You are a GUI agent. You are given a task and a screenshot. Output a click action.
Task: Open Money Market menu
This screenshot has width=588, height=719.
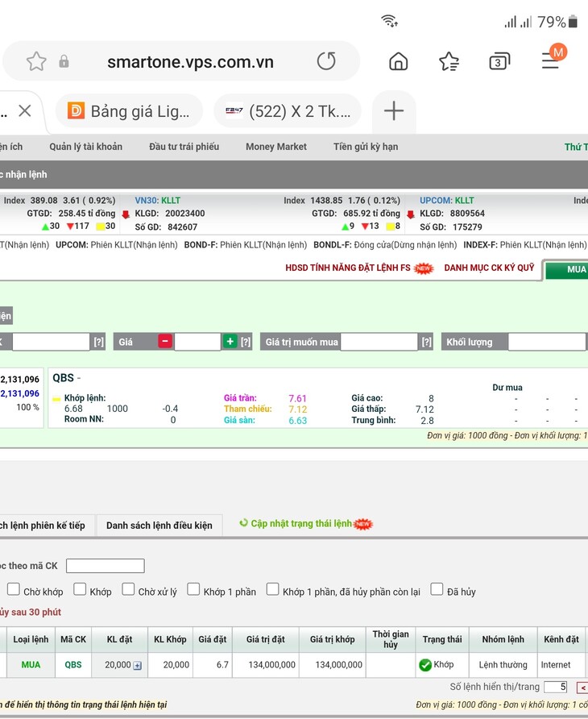tap(276, 147)
